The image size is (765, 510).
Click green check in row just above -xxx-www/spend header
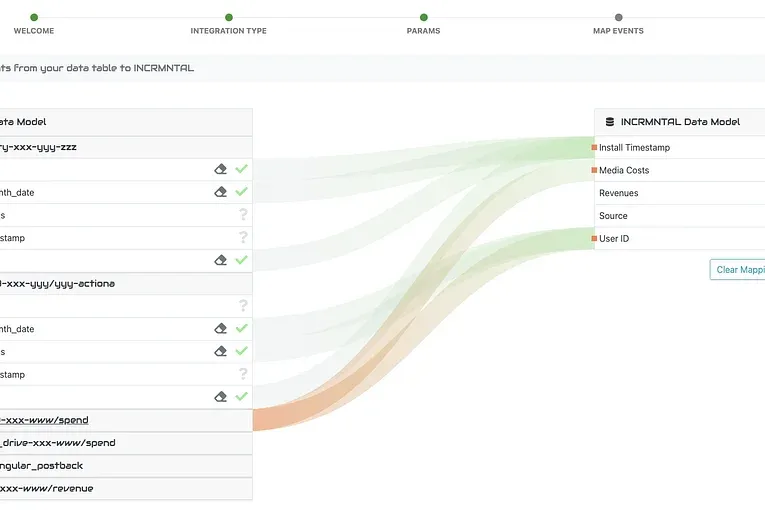click(x=242, y=396)
